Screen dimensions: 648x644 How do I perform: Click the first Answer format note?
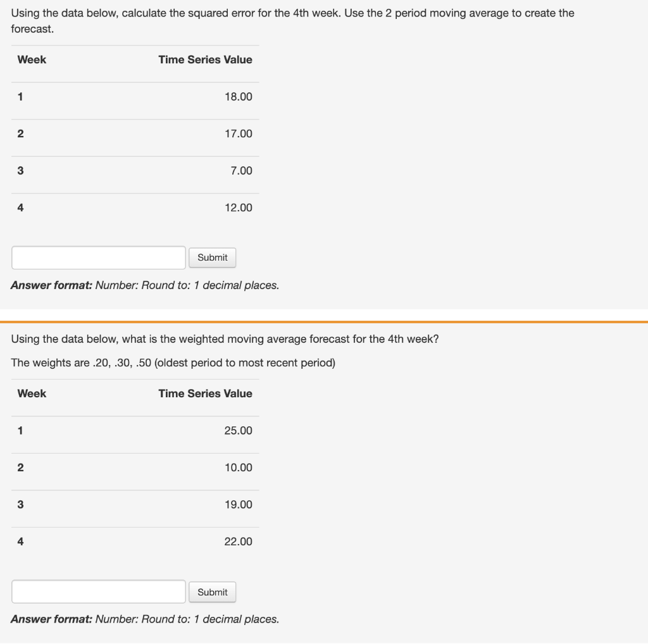(x=144, y=285)
